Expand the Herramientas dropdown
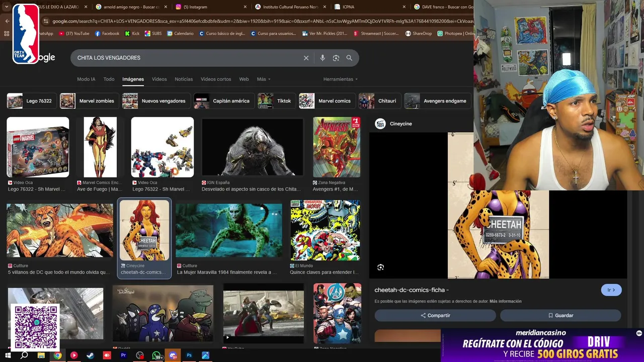 (x=341, y=79)
